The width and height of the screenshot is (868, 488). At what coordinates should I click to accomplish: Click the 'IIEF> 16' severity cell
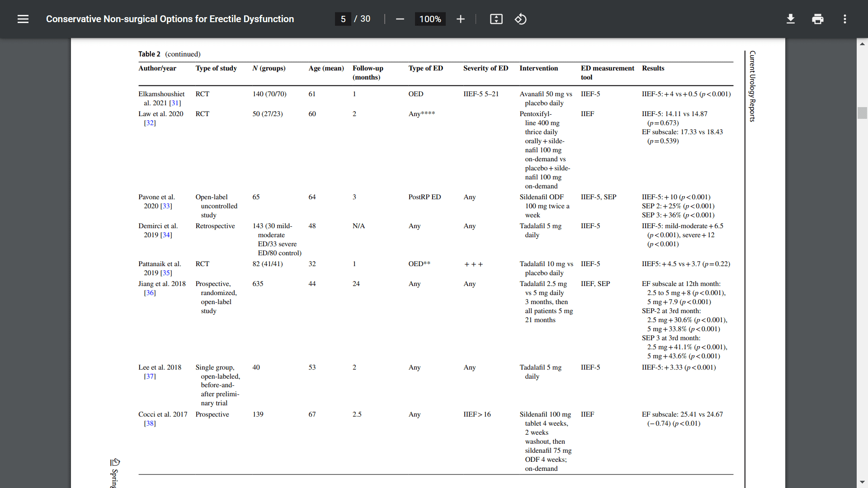pos(477,414)
